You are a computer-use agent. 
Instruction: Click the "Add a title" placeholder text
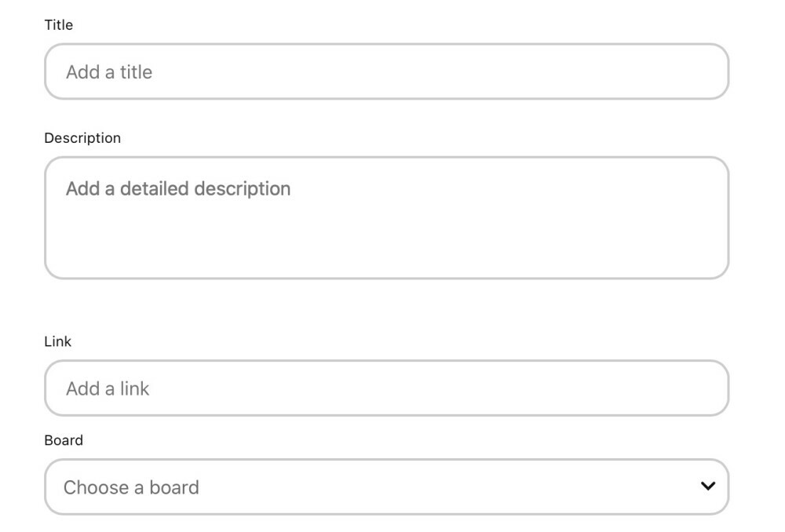pos(109,72)
